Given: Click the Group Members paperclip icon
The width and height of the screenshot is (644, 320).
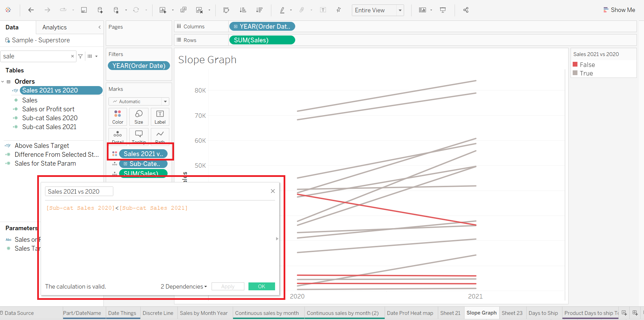Looking at the screenshot, I should click(302, 10).
